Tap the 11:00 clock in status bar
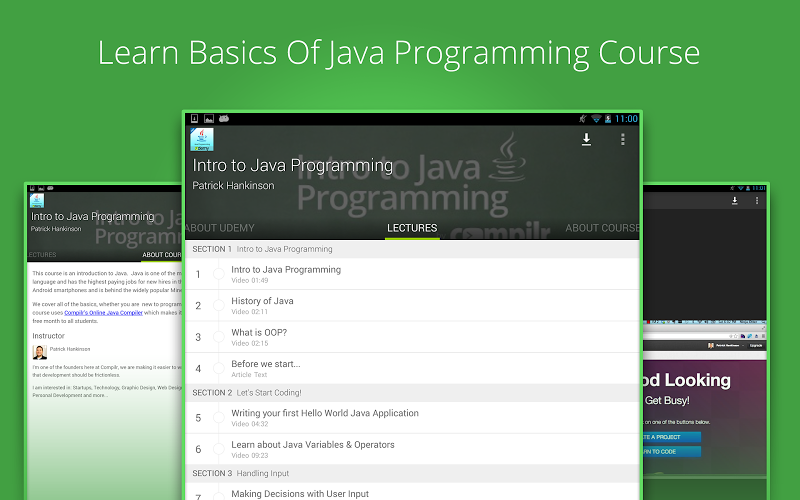The image size is (800, 500). pos(626,119)
